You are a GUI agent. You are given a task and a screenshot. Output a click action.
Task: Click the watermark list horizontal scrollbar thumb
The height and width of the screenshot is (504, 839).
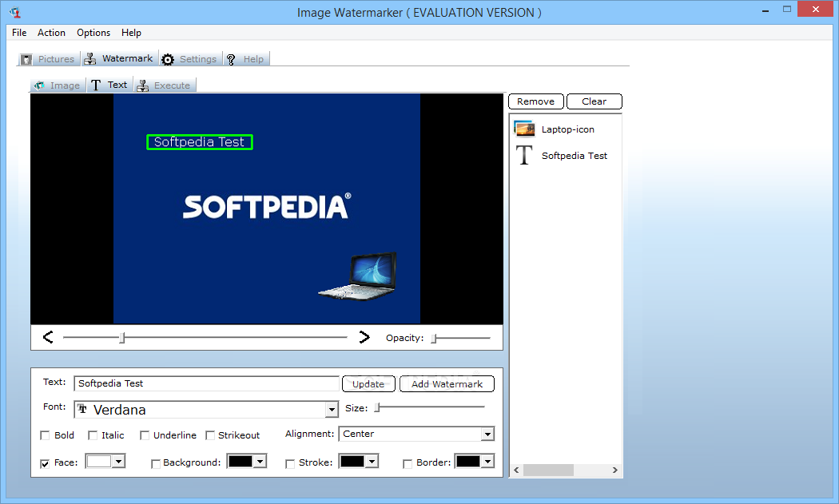tap(548, 470)
